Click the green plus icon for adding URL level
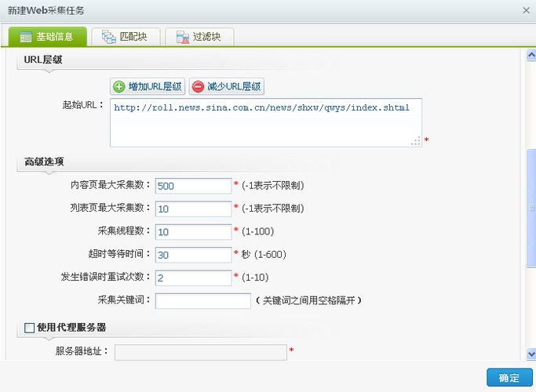 119,87
